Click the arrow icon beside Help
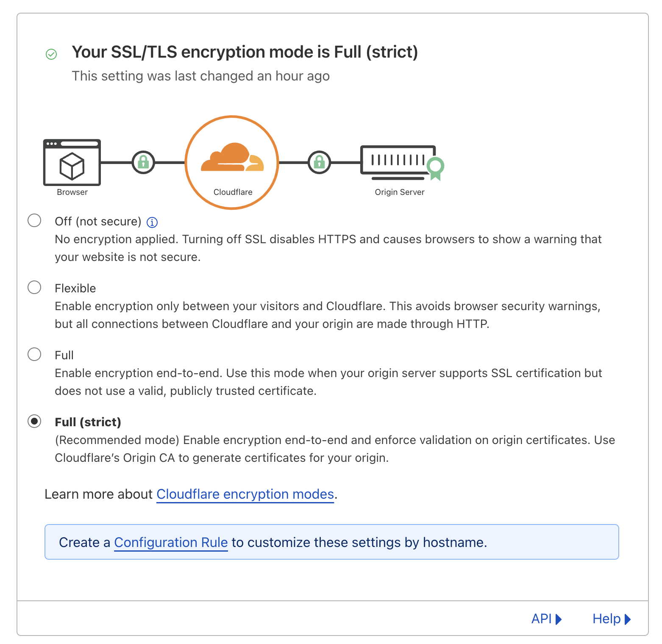The image size is (662, 644). click(627, 619)
